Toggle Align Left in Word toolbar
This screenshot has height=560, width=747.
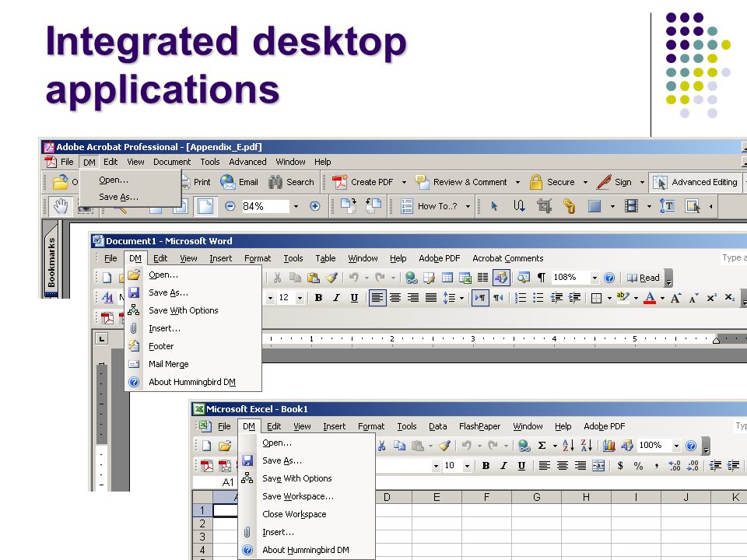tap(377, 298)
